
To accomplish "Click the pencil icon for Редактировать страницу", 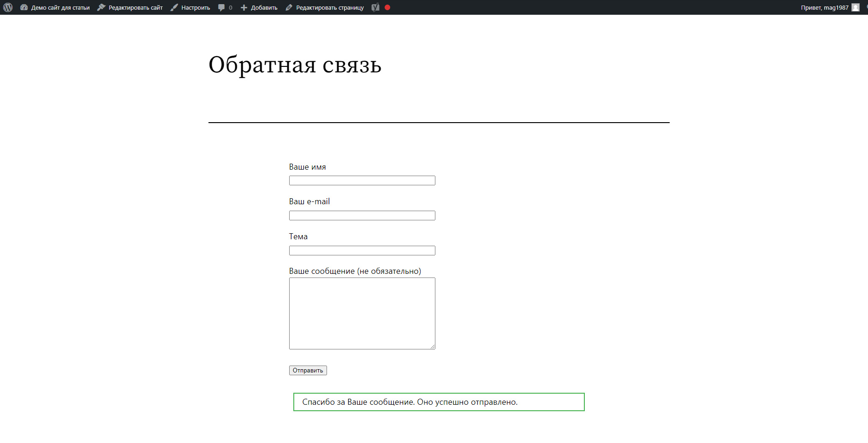I will click(x=289, y=7).
